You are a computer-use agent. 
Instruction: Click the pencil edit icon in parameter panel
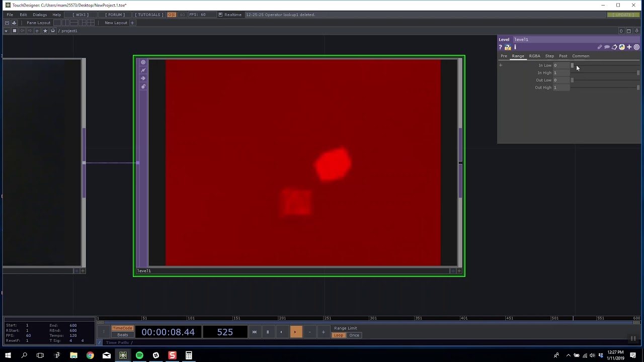(600, 47)
